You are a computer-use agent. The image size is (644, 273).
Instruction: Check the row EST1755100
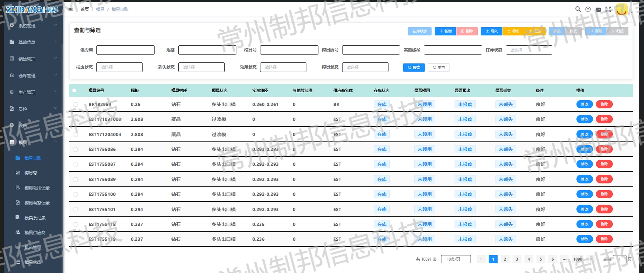click(x=76, y=195)
